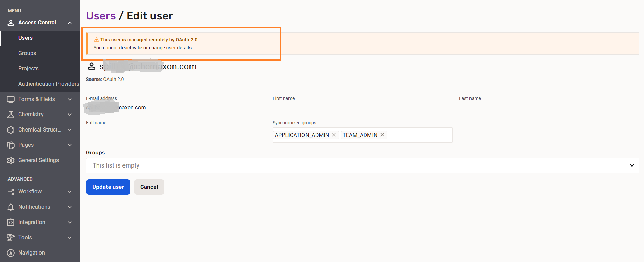Click the Pages icon in sidebar
644x262 pixels.
click(x=11, y=145)
